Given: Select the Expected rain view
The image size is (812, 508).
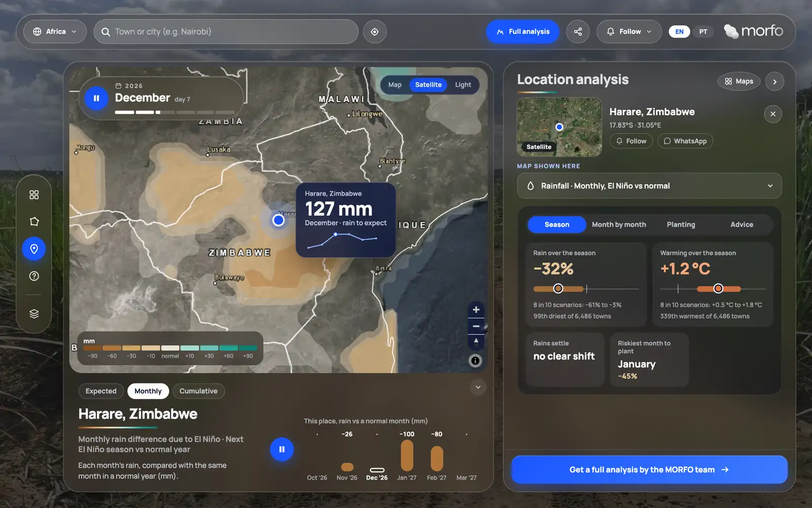Looking at the screenshot, I should [x=101, y=391].
